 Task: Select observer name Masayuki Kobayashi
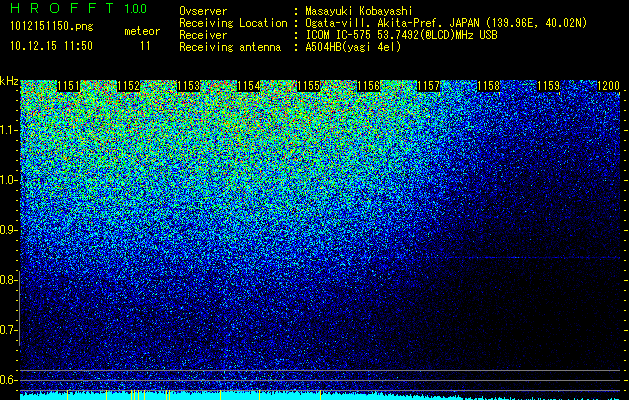click(359, 12)
